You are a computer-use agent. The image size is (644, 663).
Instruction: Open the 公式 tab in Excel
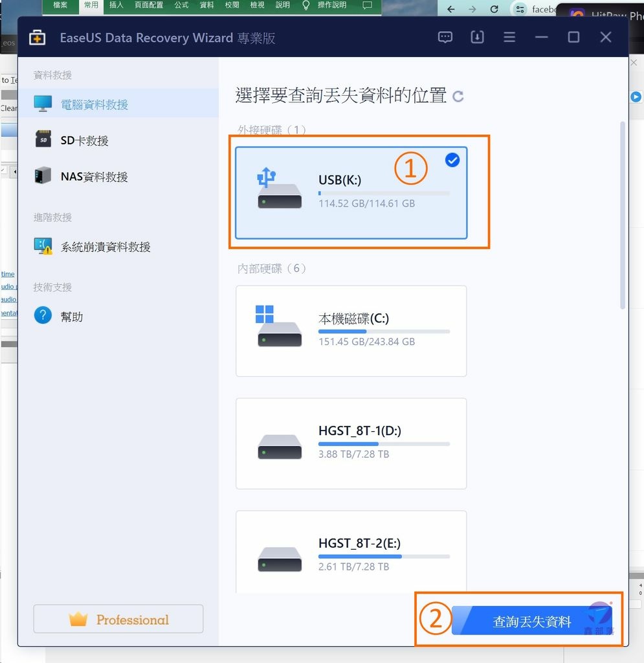point(181,5)
